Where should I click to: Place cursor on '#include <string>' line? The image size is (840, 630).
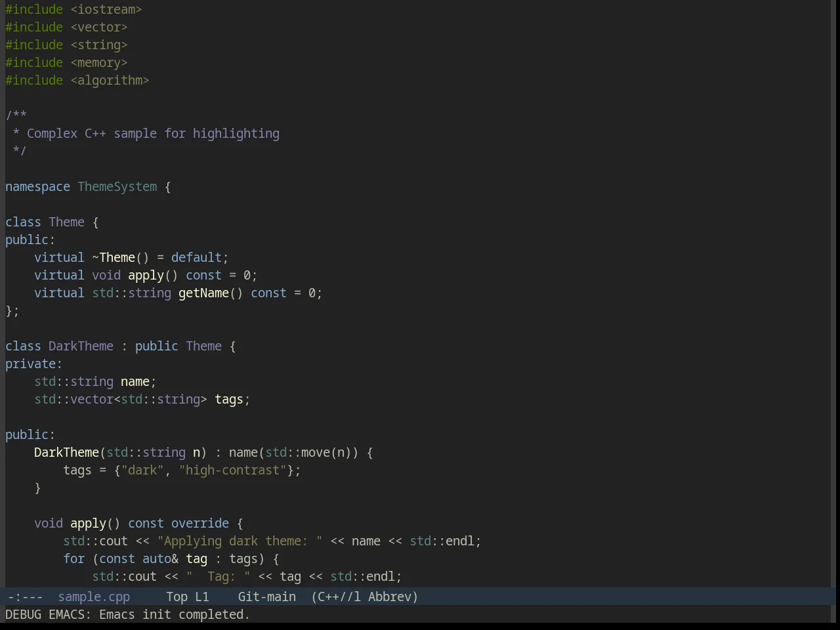coord(66,45)
